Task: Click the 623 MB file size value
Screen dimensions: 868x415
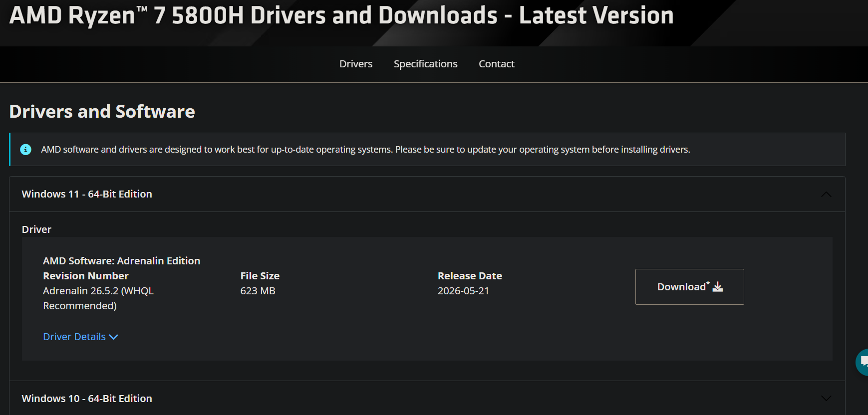Action: point(258,291)
